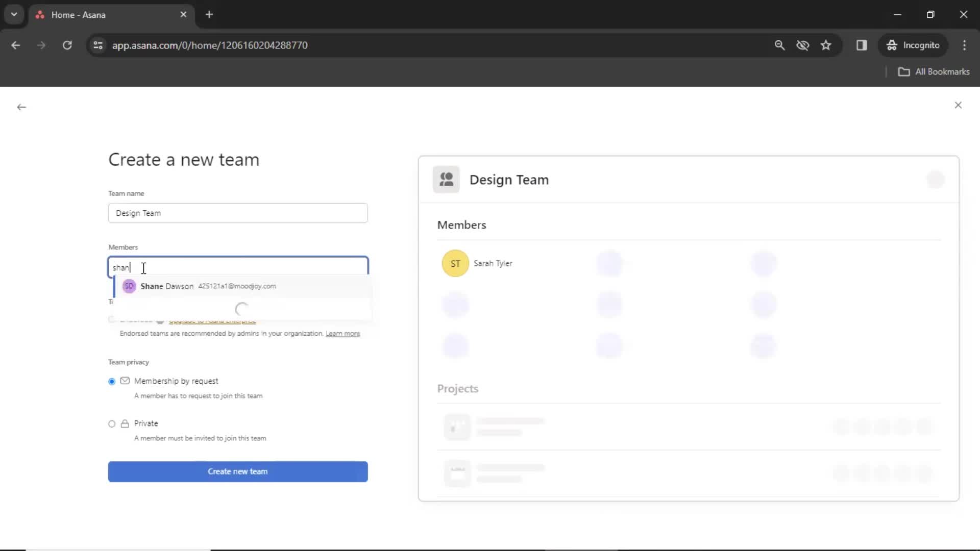
Task: Open a new browser tab
Action: click(x=209, y=15)
